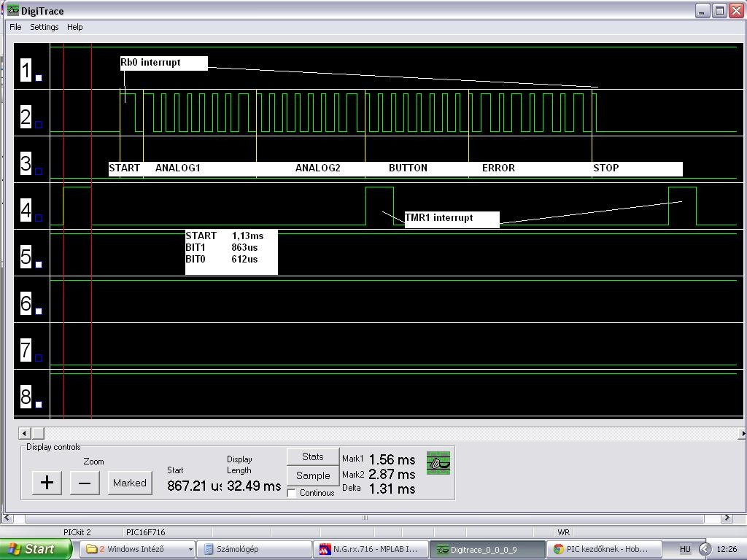Enable the Continous checkbox

[292, 494]
